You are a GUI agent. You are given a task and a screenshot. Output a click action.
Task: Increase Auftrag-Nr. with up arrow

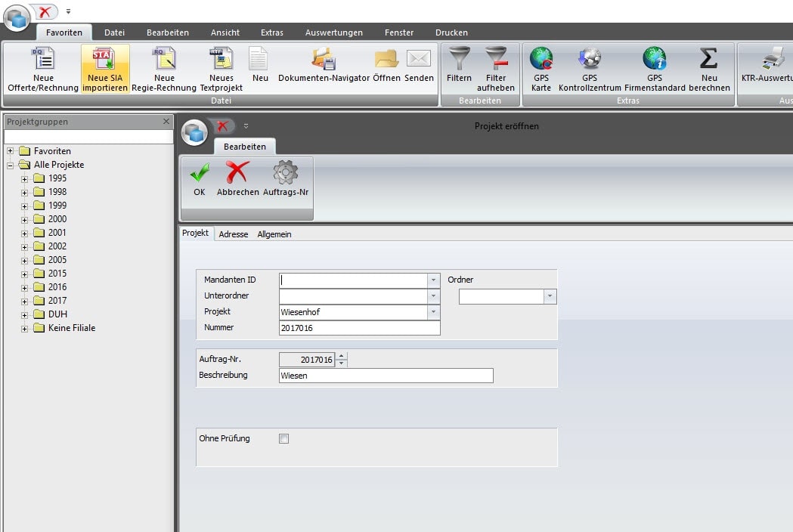(342, 356)
